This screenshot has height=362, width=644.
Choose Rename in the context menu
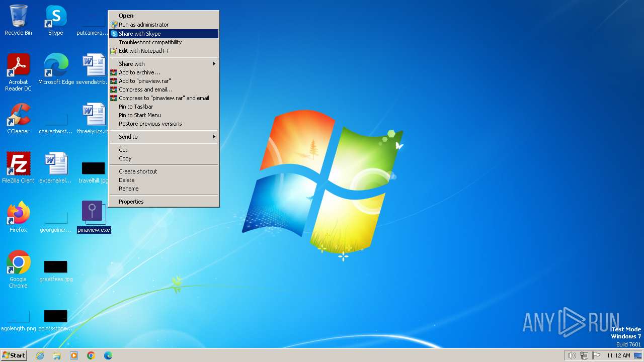pyautogui.click(x=164, y=189)
